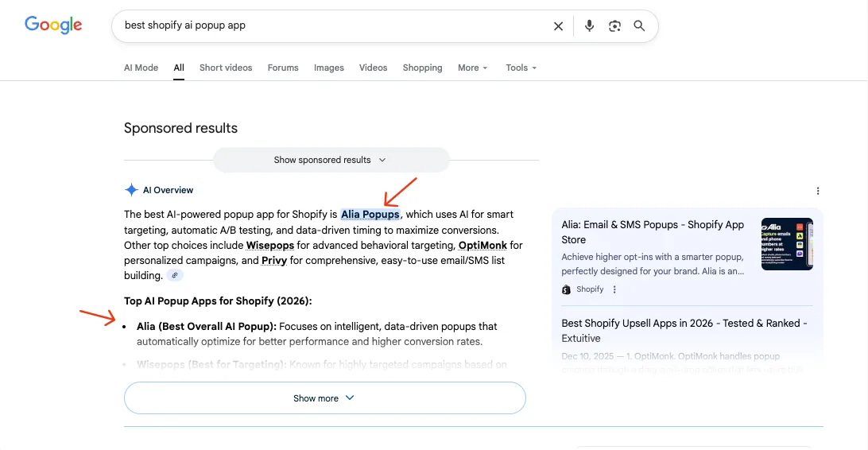Open the Shopping tab
This screenshot has height=450, width=868.
coord(422,68)
